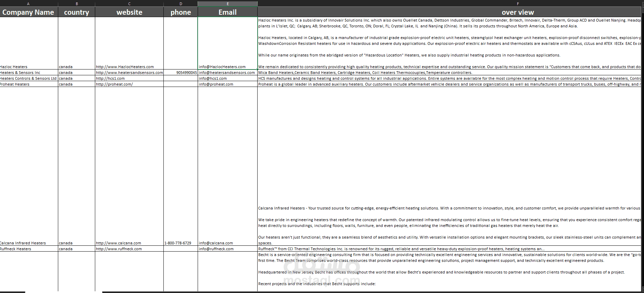Select the Hazloc Heaters overview description cell
Viewport: 644px width, 293px height.
coord(449,43)
